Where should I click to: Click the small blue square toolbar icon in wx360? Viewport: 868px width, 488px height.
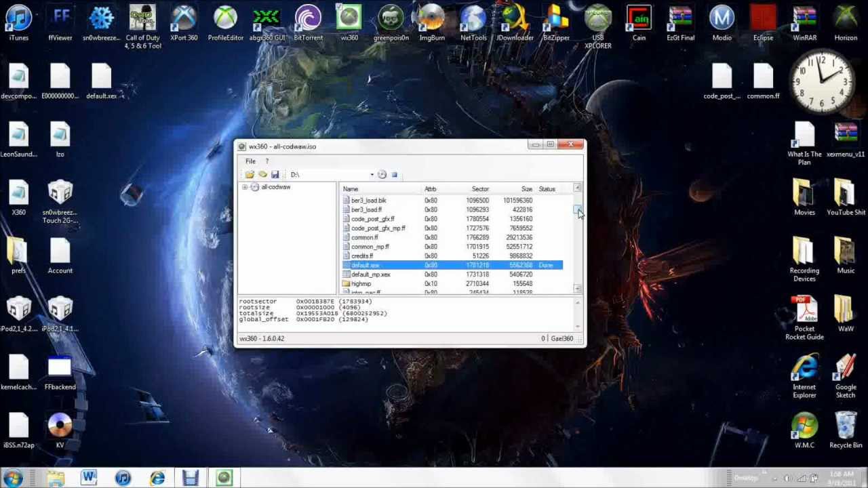394,175
